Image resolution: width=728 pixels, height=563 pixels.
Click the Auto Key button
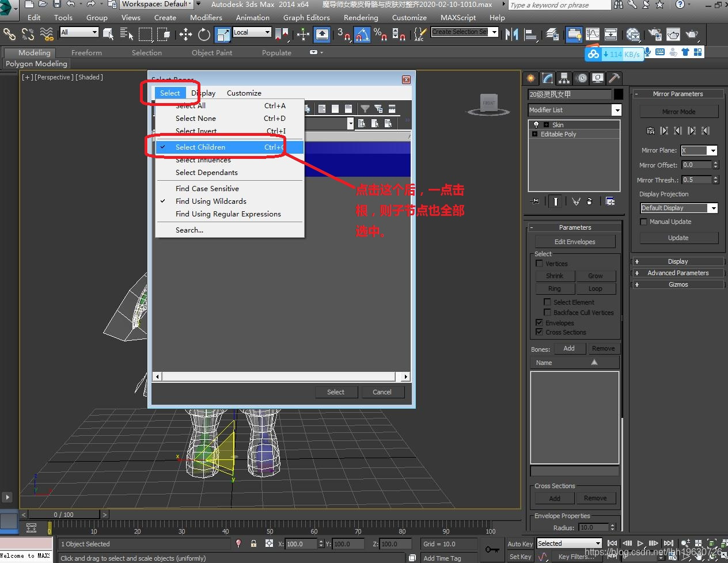click(520, 544)
